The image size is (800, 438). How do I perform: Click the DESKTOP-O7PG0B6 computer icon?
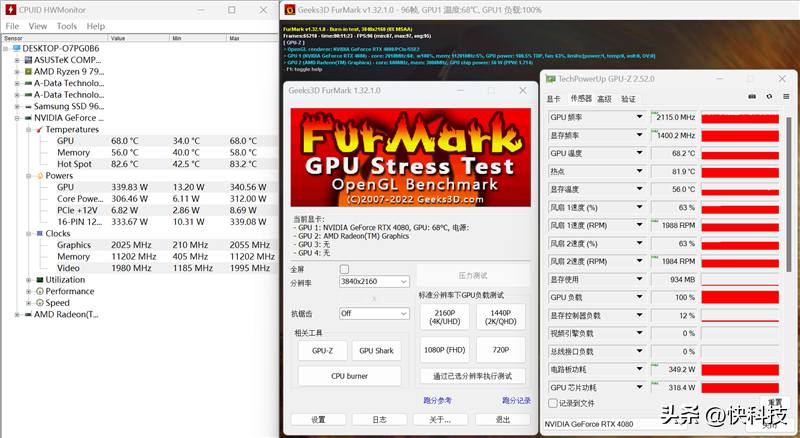point(15,48)
